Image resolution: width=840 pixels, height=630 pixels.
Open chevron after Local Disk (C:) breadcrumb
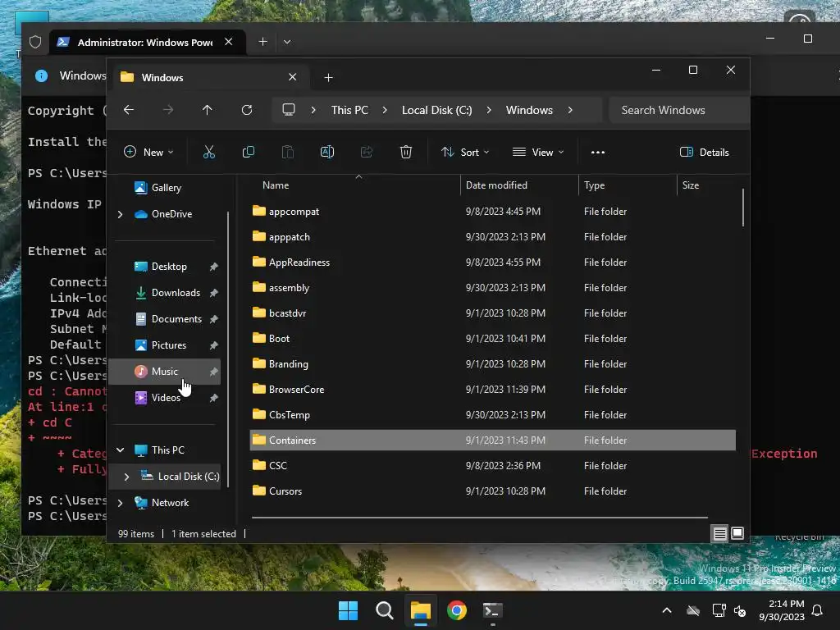489,110
